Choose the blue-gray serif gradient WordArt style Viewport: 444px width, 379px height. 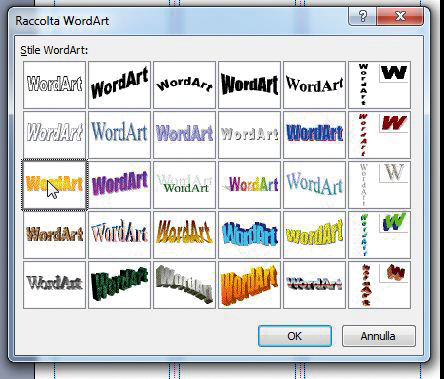tap(120, 135)
